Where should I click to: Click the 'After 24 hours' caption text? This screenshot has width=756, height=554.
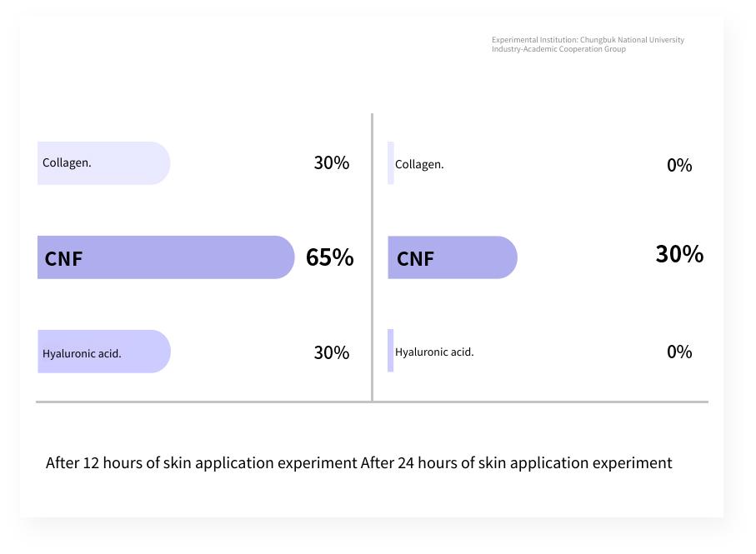coord(517,462)
